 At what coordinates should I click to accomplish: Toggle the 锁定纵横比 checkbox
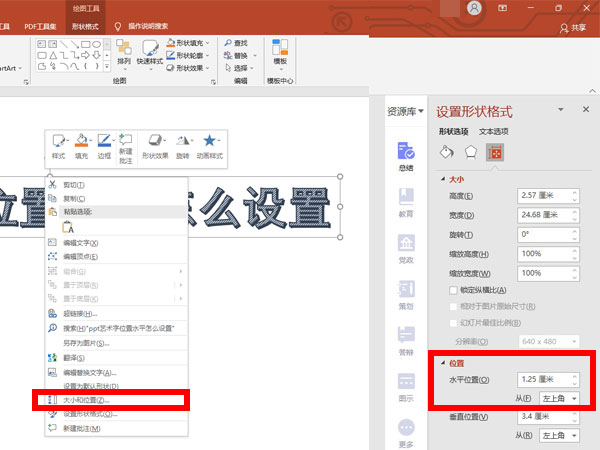pos(455,290)
